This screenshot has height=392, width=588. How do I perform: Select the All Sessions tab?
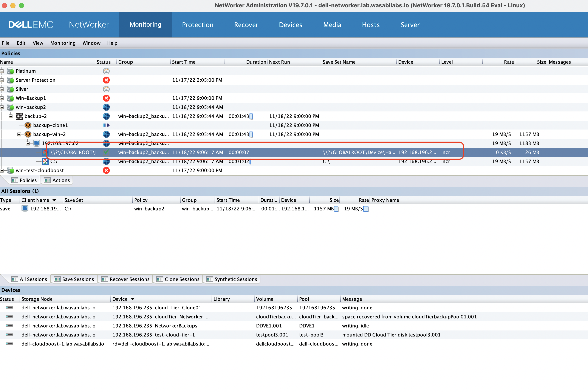point(29,279)
